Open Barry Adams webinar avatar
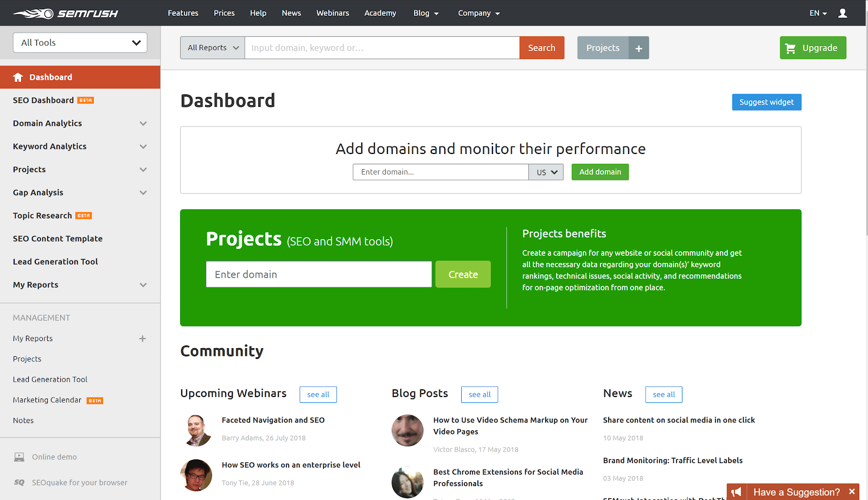The image size is (868, 500). click(196, 431)
